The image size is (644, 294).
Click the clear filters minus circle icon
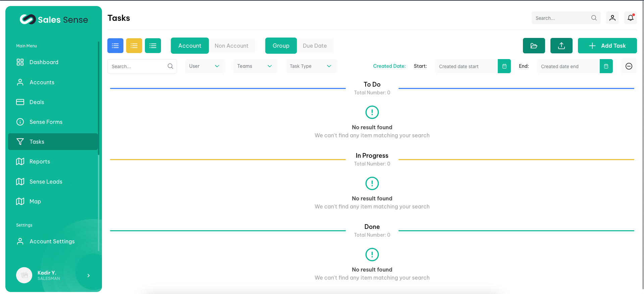point(629,66)
